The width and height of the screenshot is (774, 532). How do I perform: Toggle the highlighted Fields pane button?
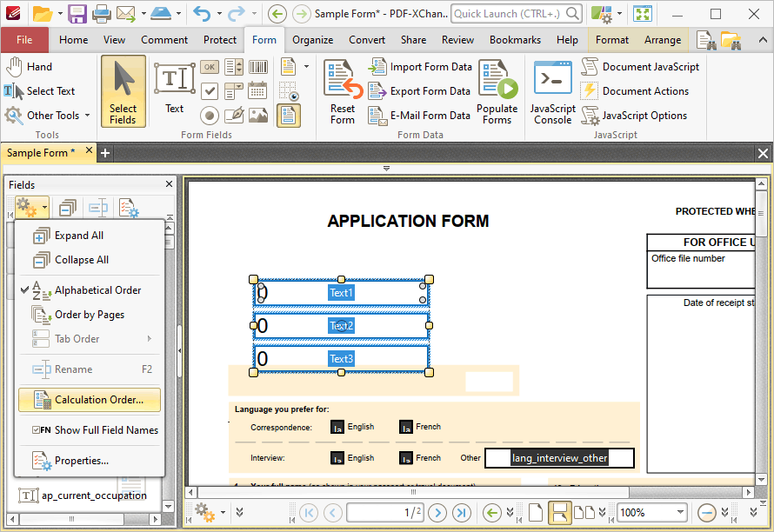click(x=288, y=116)
